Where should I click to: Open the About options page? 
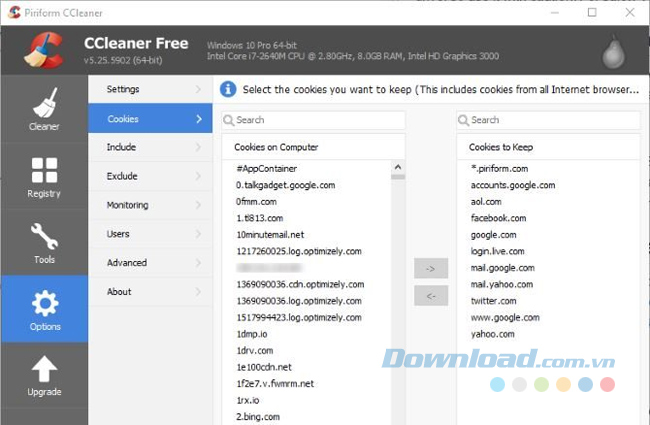click(150, 292)
